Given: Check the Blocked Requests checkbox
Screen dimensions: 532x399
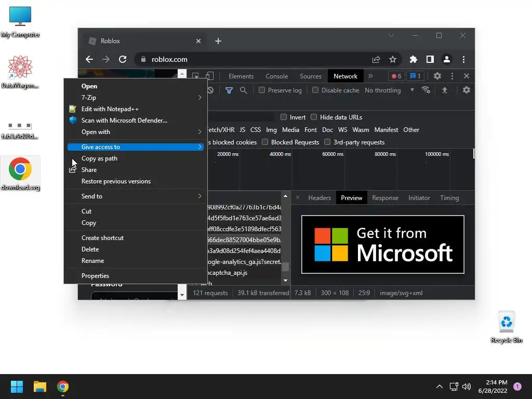Looking at the screenshot, I should [x=265, y=142].
